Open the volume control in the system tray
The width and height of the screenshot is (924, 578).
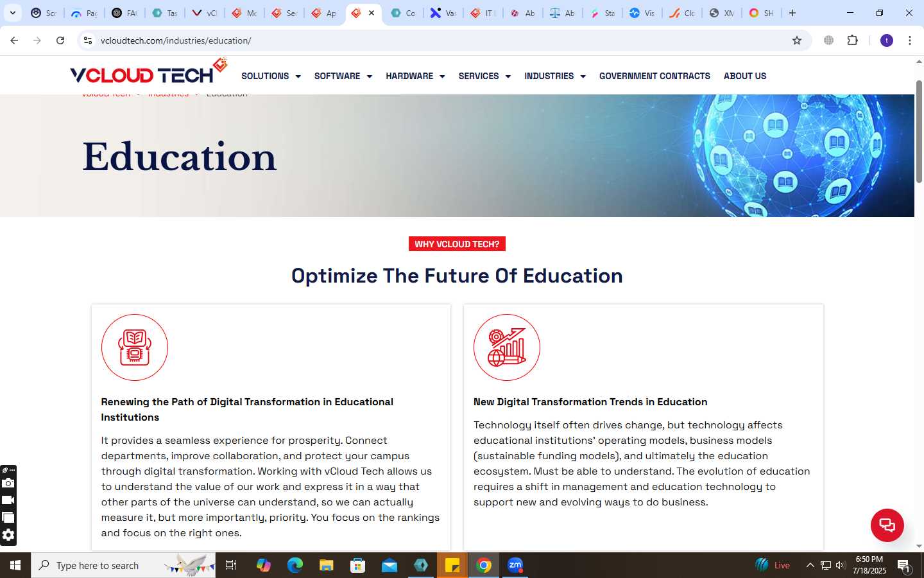click(x=841, y=565)
